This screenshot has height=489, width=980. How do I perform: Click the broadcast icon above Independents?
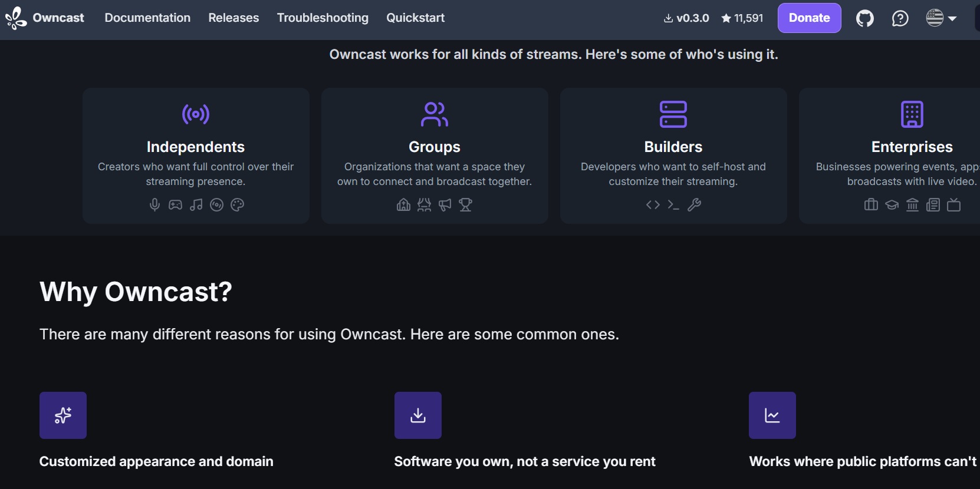pyautogui.click(x=196, y=114)
